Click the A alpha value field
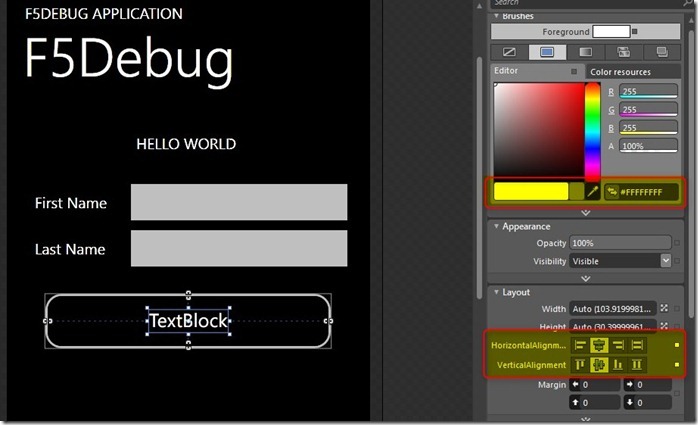The height and width of the screenshot is (425, 698). point(648,146)
